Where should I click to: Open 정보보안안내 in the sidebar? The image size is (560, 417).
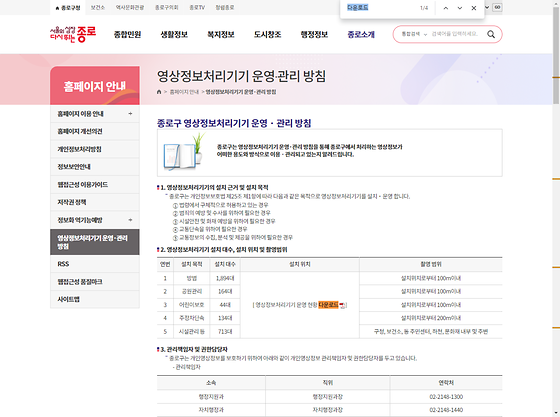pyautogui.click(x=95, y=167)
